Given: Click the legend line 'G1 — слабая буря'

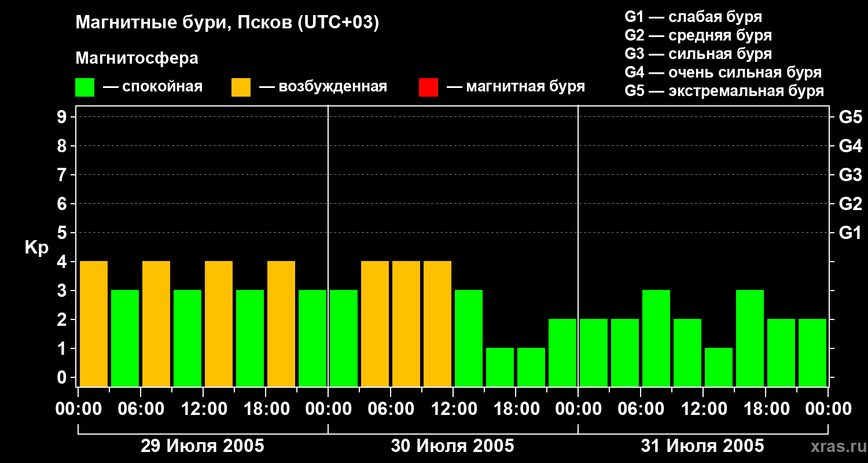Looking at the screenshot, I should tap(693, 17).
